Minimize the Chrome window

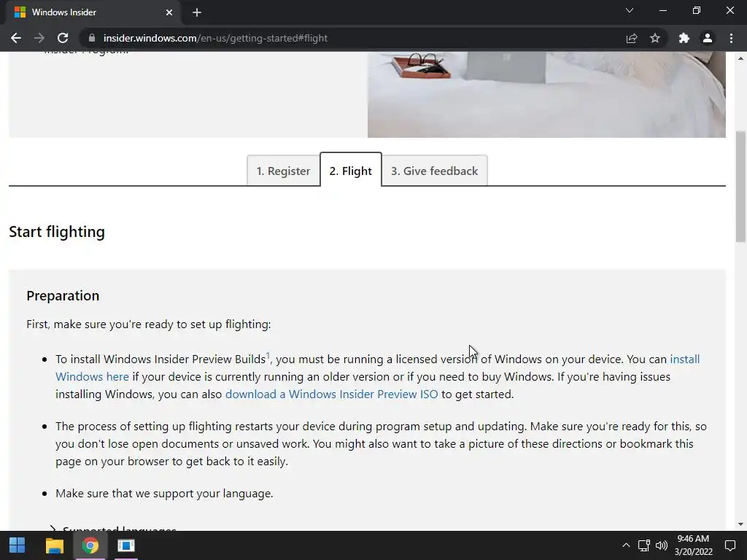[x=663, y=10]
